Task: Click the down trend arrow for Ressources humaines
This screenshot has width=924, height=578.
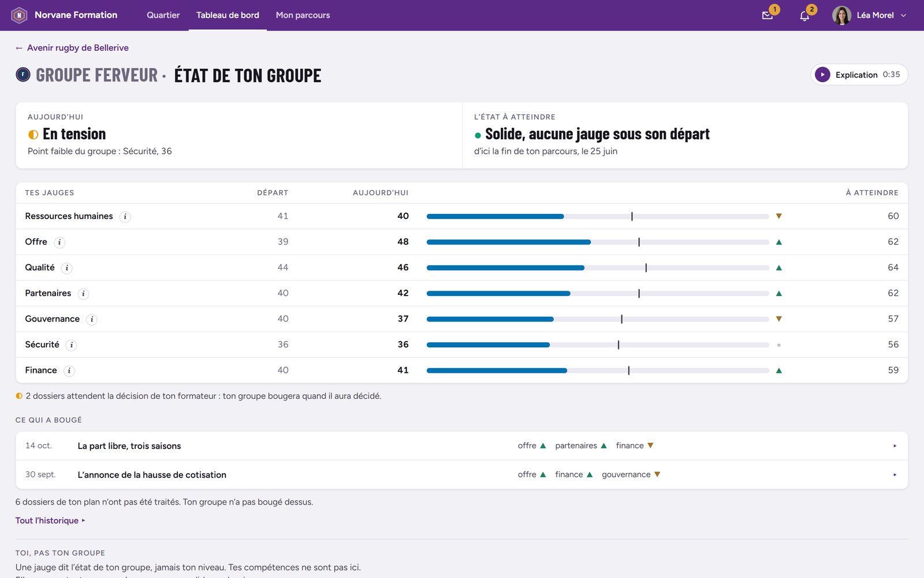Action: click(779, 216)
